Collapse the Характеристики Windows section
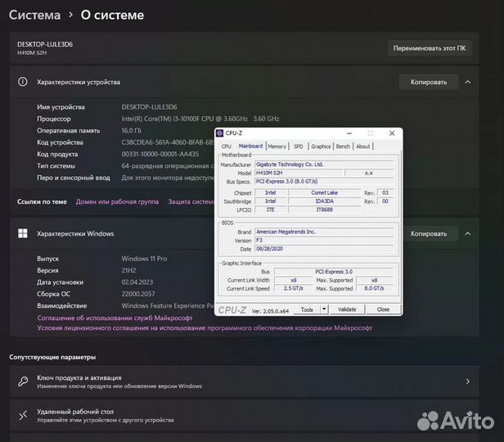This screenshot has height=442, width=504. click(468, 233)
